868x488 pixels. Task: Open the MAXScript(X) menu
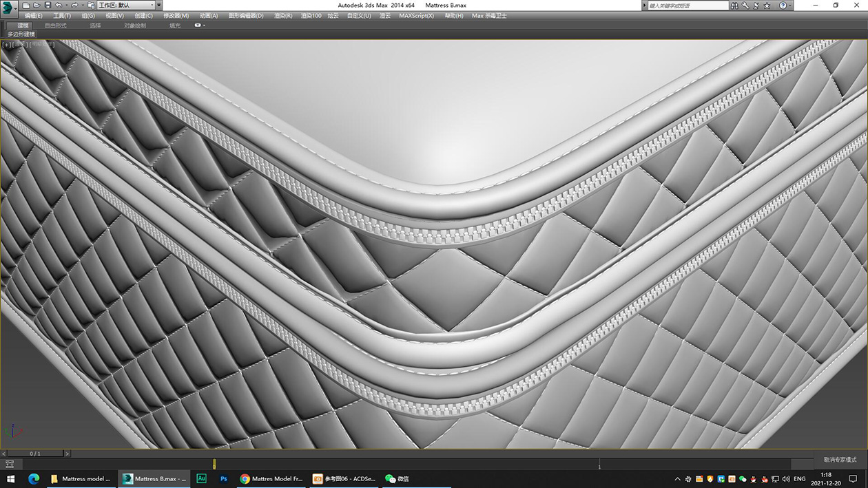[417, 15]
